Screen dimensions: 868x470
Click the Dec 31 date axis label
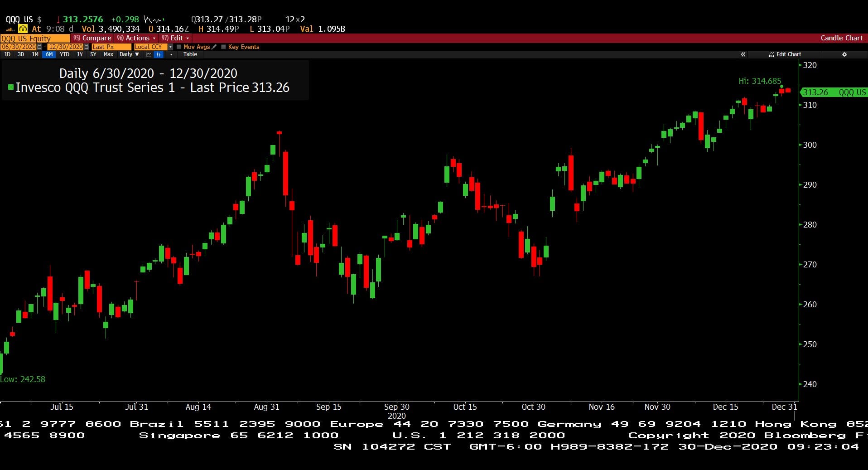tap(784, 407)
